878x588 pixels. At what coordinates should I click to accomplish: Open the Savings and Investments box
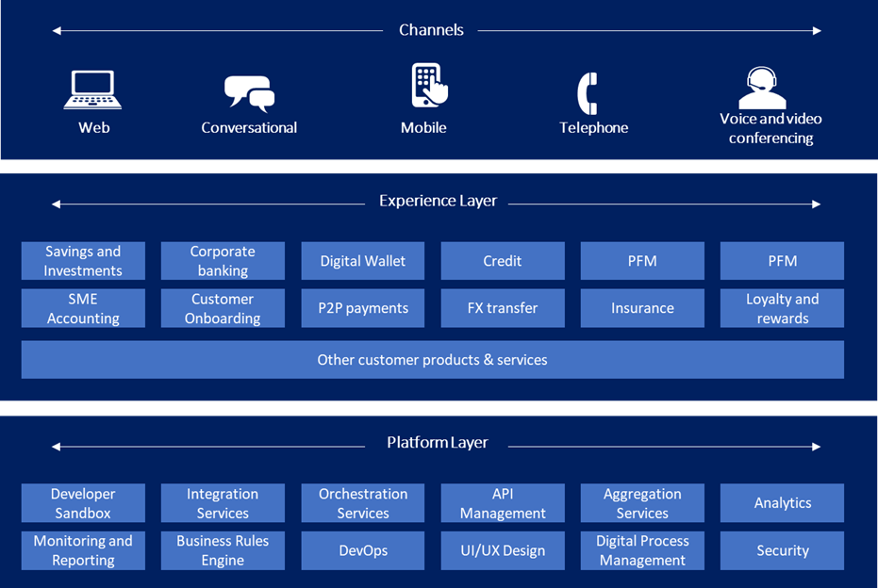pyautogui.click(x=83, y=261)
